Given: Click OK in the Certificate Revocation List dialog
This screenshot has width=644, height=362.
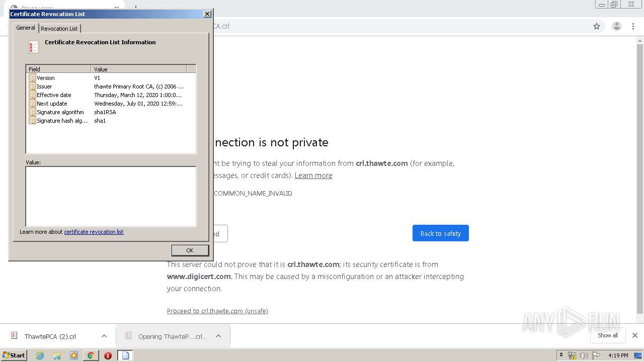Looking at the screenshot, I should pyautogui.click(x=190, y=250).
